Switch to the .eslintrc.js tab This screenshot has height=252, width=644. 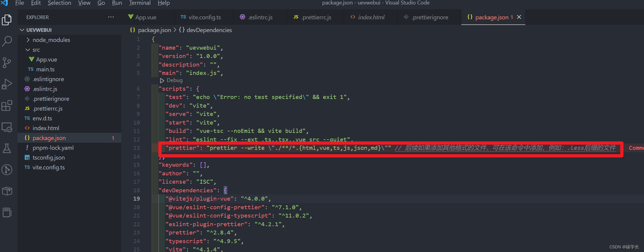point(260,17)
